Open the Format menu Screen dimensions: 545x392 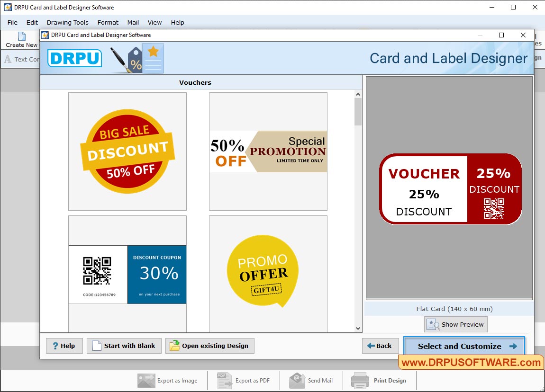pos(108,22)
